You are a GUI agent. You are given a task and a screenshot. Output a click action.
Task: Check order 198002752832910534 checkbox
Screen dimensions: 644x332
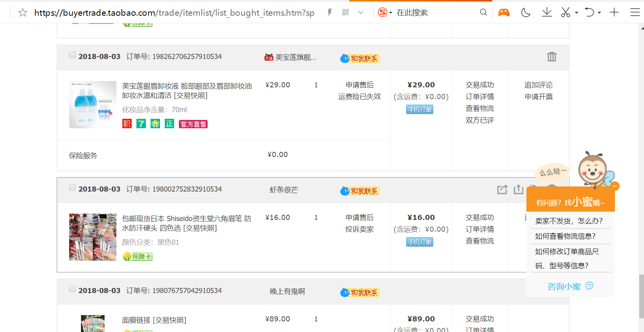(x=72, y=188)
